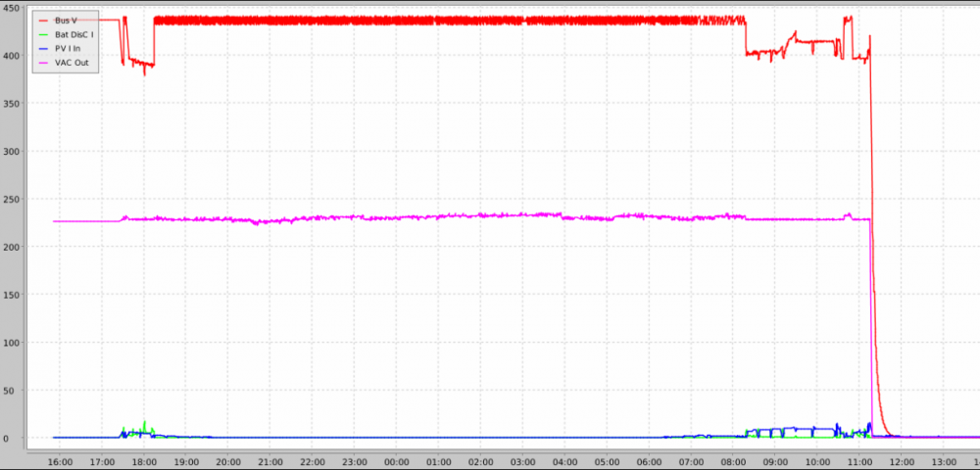Click the red Bus V legend line
The image size is (980, 470).
coord(43,21)
